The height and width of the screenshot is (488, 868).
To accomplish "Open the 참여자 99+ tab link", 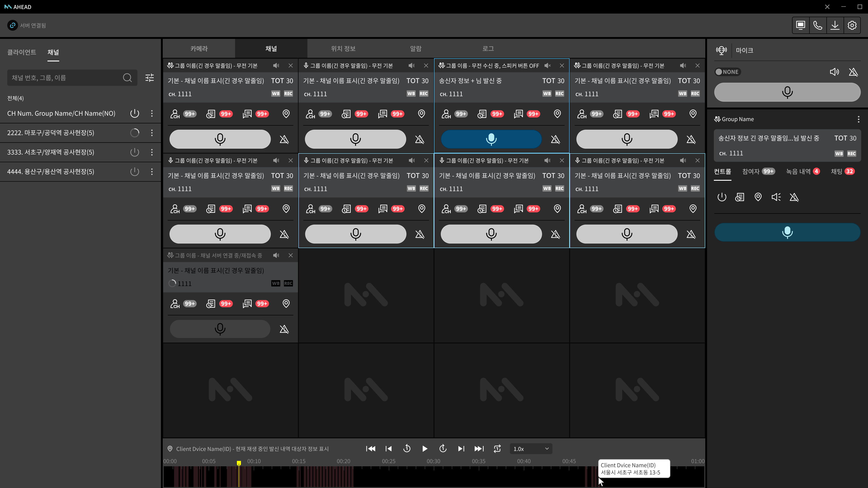I will tap(758, 171).
